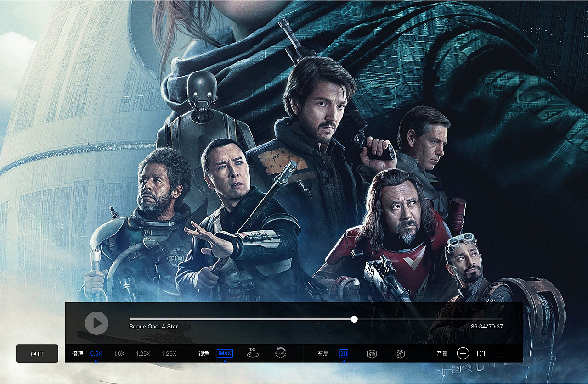Choose the 3D cube layout icon
588x384 pixels.
tap(372, 354)
